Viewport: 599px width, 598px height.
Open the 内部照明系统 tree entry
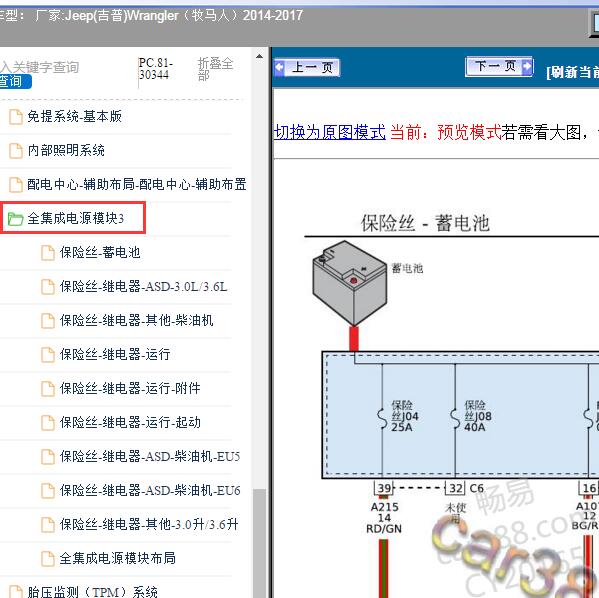pyautogui.click(x=66, y=151)
